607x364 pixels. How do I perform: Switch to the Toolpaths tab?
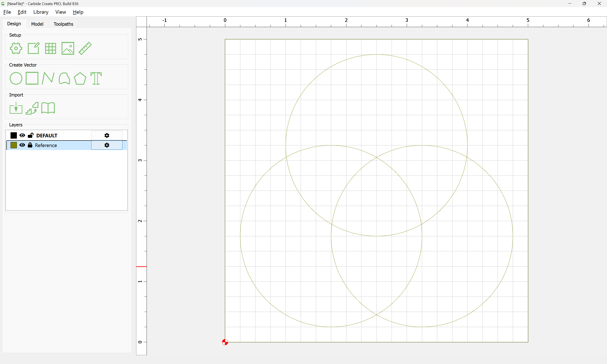click(63, 24)
